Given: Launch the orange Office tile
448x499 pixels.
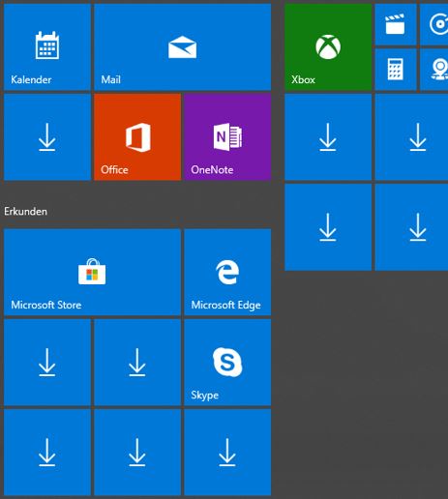Looking at the screenshot, I should 137,137.
